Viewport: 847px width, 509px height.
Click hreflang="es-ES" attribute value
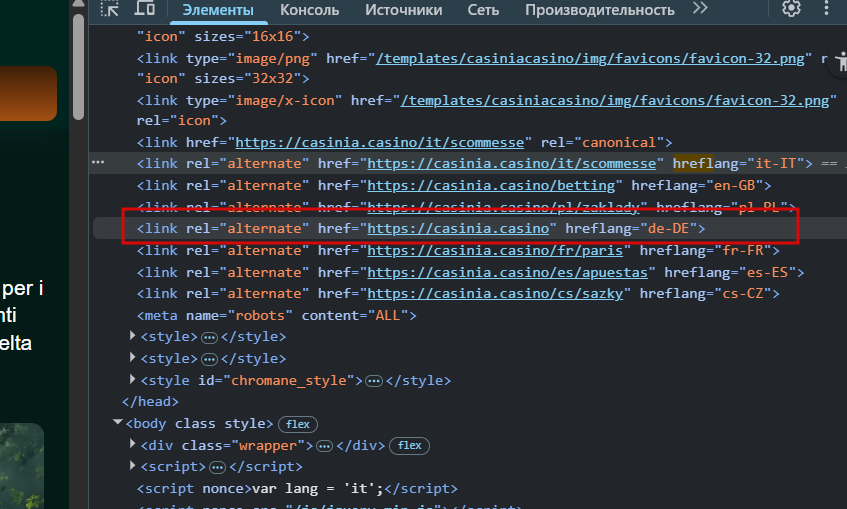click(x=730, y=272)
